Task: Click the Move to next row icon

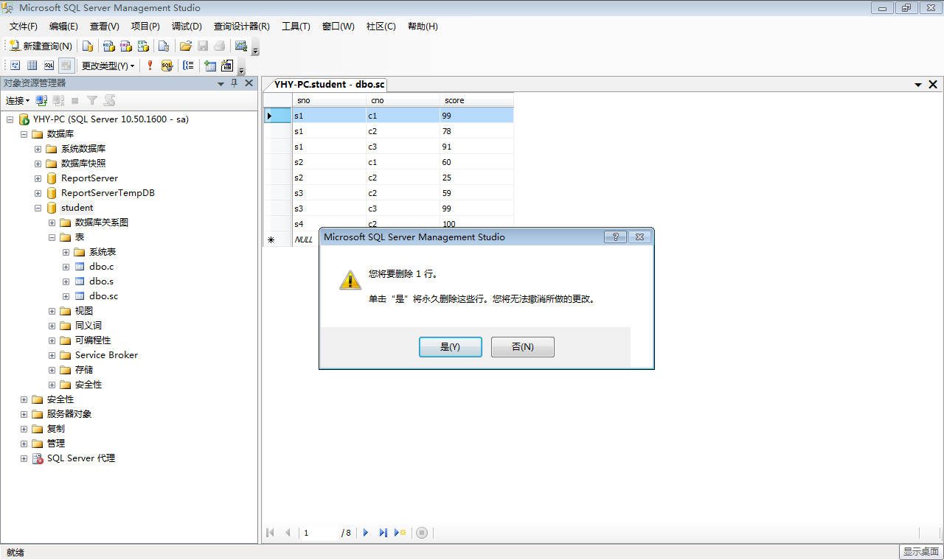Action: coord(366,533)
